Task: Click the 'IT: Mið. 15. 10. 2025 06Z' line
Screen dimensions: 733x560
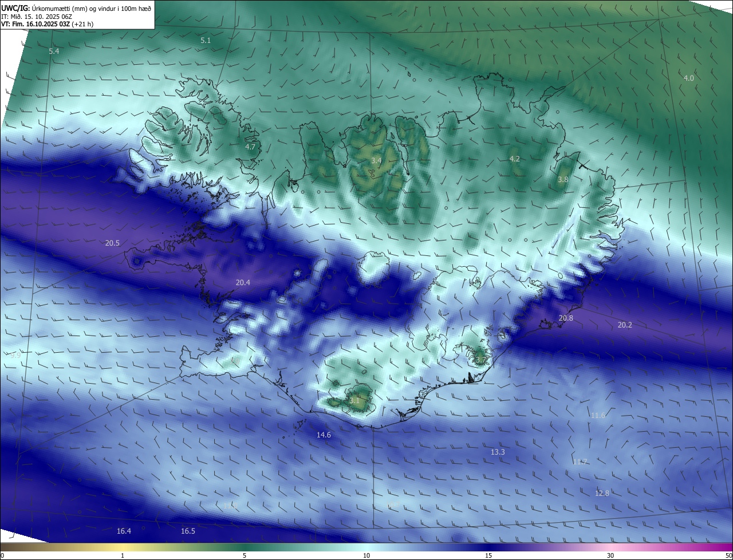Action: [37, 17]
